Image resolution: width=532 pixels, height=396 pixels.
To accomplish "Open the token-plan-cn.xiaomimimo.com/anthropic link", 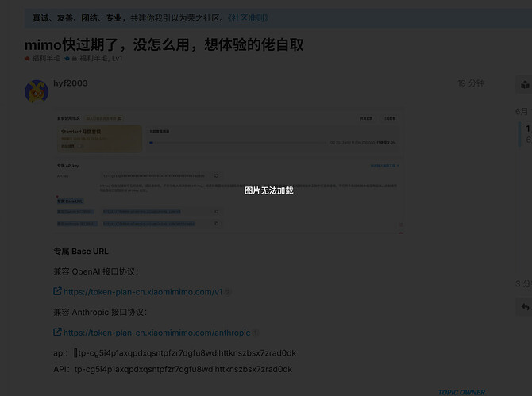I will [x=156, y=333].
